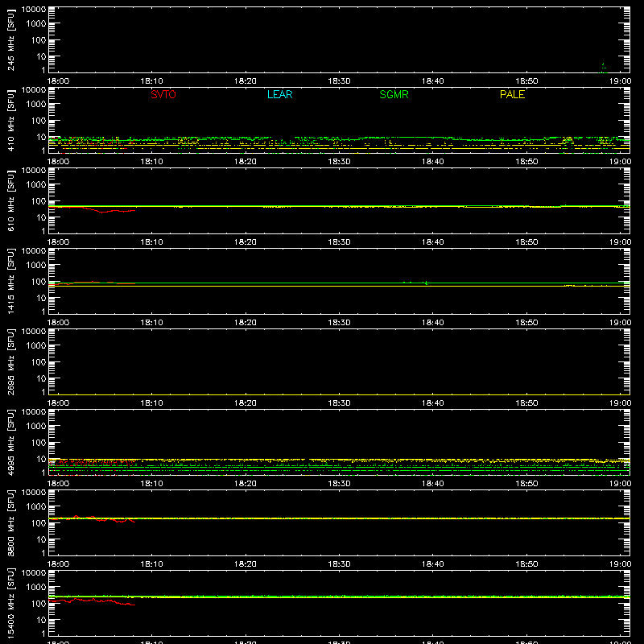The height and width of the screenshot is (644, 644).
Task: Click the red SVTO trace in 15400 MHz plot
Action: coord(93,601)
